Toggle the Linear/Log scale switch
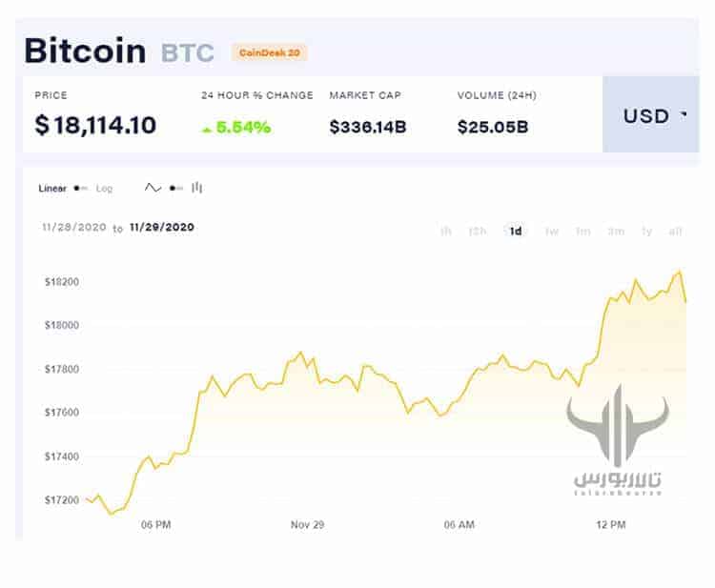Screen dimensions: 715x588 point(80,189)
